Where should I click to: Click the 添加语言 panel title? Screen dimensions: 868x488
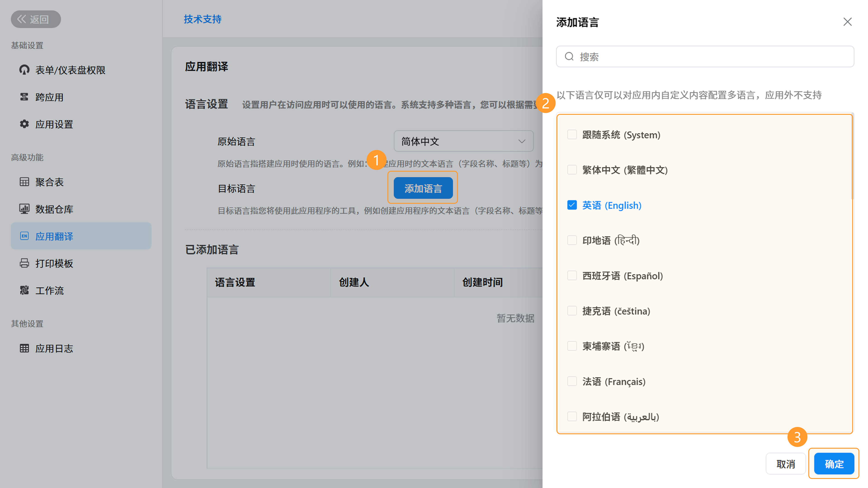578,23
